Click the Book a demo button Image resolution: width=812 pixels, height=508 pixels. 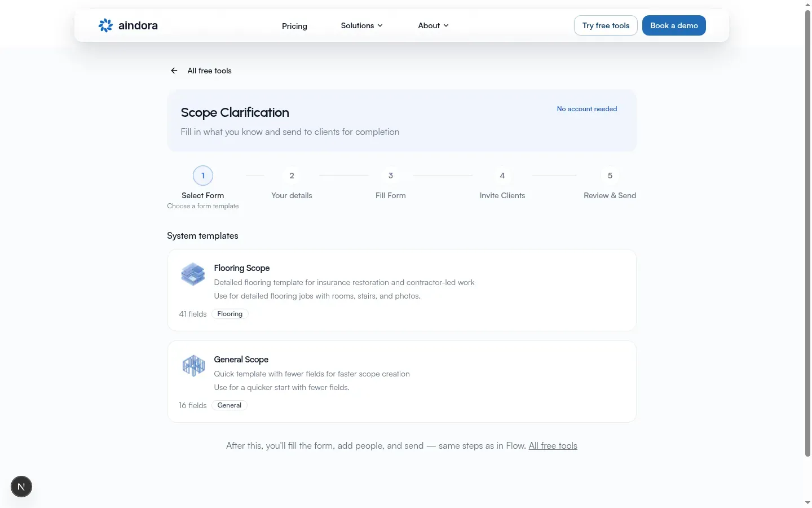[674, 25]
